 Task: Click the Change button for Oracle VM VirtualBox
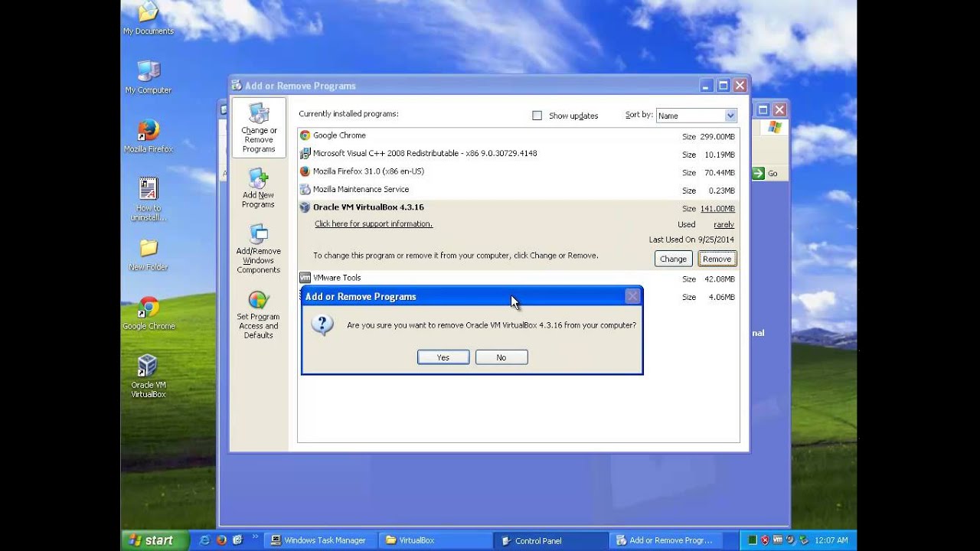[x=674, y=259]
